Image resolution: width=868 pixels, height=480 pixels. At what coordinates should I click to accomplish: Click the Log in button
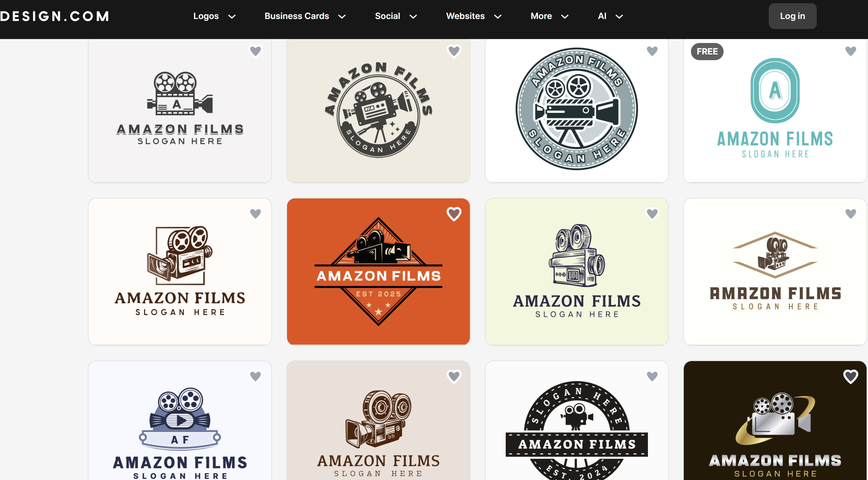792,16
